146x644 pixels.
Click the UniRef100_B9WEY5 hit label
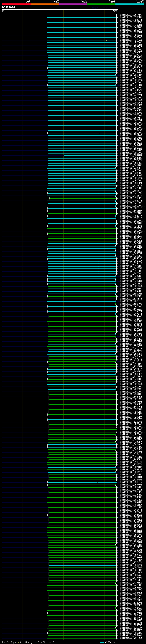click(x=131, y=191)
